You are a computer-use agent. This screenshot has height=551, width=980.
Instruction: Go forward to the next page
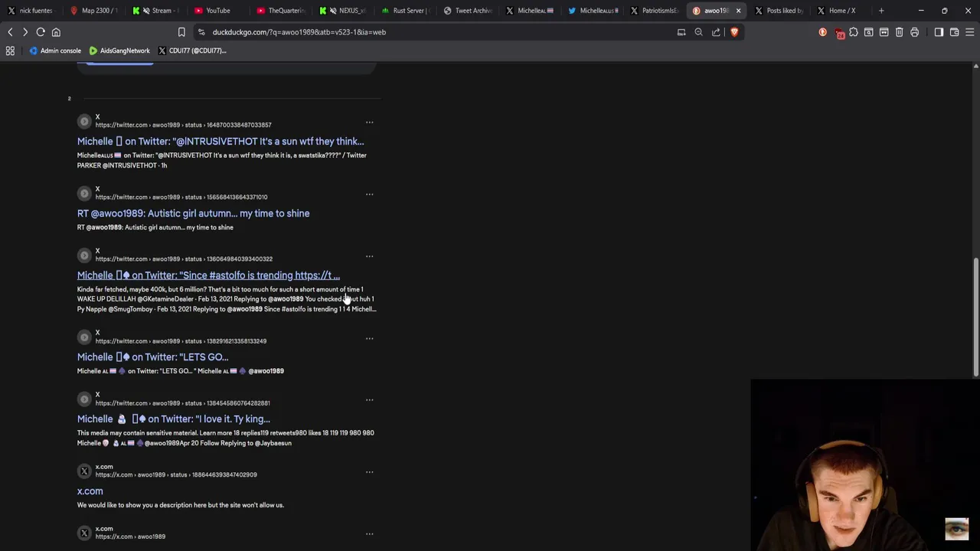click(x=25, y=32)
